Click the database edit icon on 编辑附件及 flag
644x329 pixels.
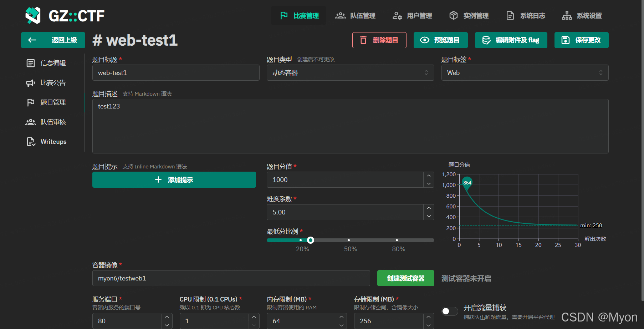click(486, 40)
